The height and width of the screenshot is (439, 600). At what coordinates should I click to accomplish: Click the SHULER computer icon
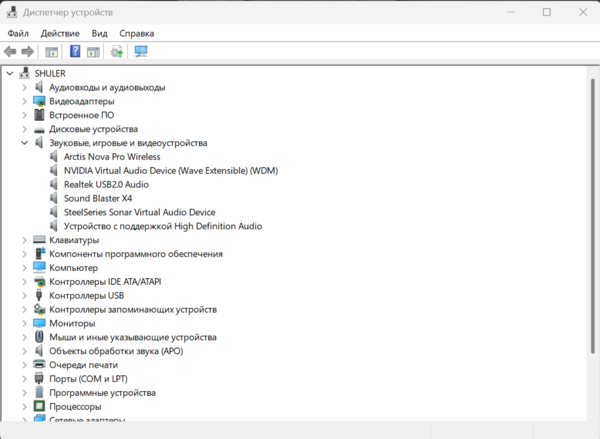[x=24, y=73]
